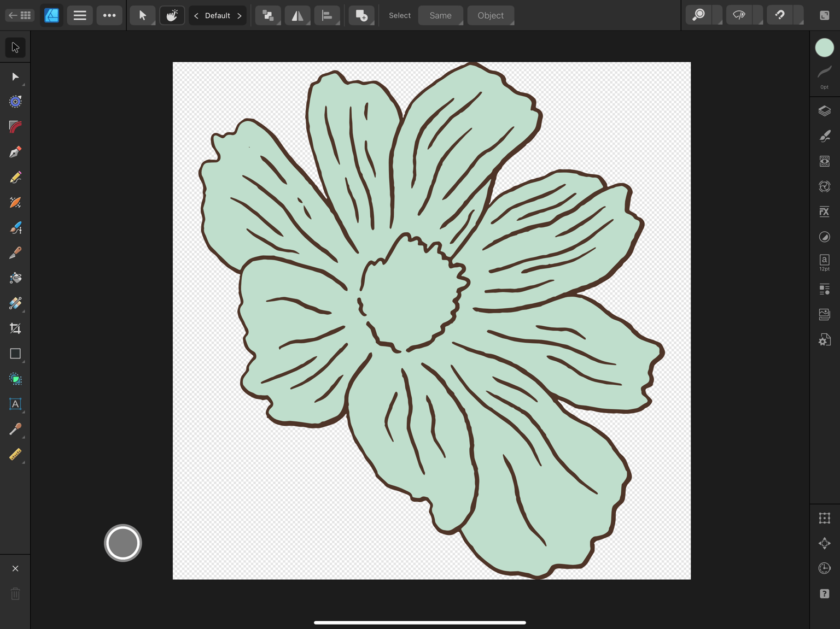Open the Paragraph text frame panel

tap(825, 289)
